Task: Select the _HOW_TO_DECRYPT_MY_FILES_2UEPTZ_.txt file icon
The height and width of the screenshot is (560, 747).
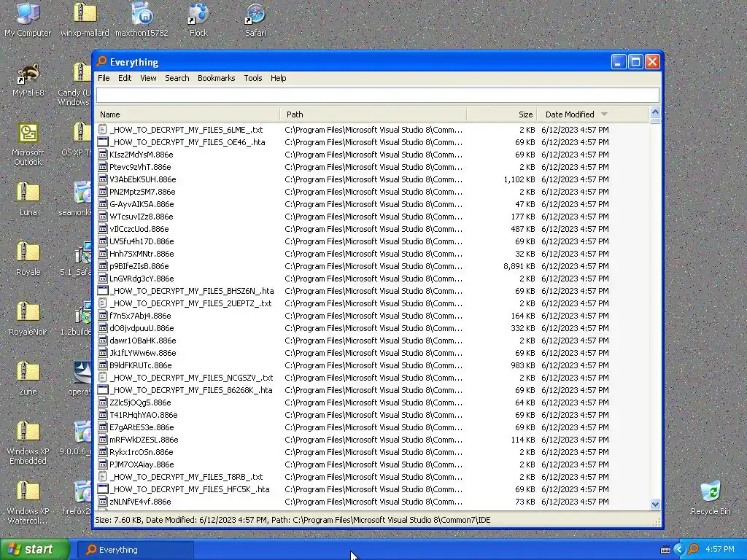Action: pos(102,303)
